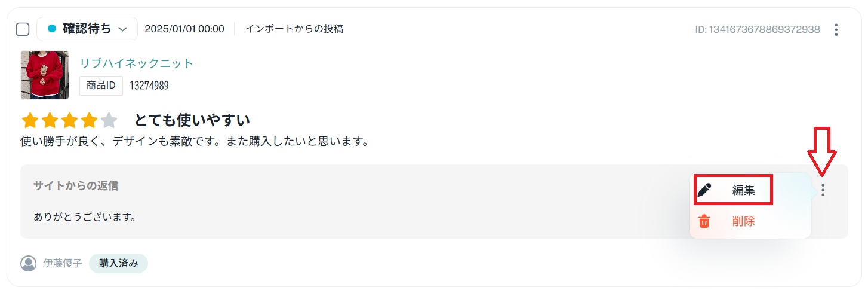This screenshot has height=296, width=868.
Task: Click the pencil icon beside 編集
Action: tap(705, 190)
